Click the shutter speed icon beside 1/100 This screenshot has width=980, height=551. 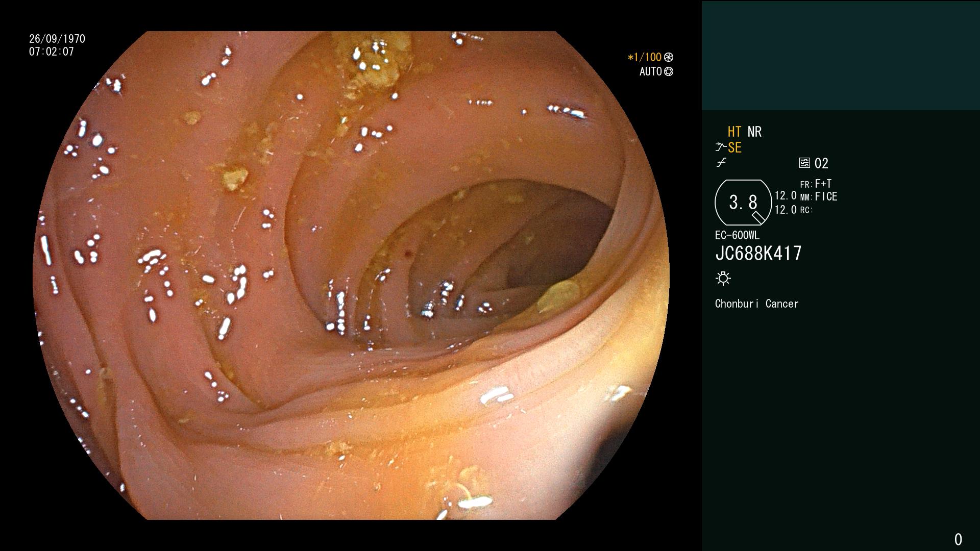[x=669, y=58]
